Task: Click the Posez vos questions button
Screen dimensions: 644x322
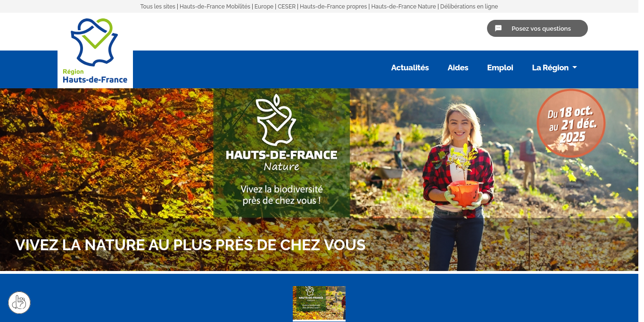Action: [x=537, y=28]
